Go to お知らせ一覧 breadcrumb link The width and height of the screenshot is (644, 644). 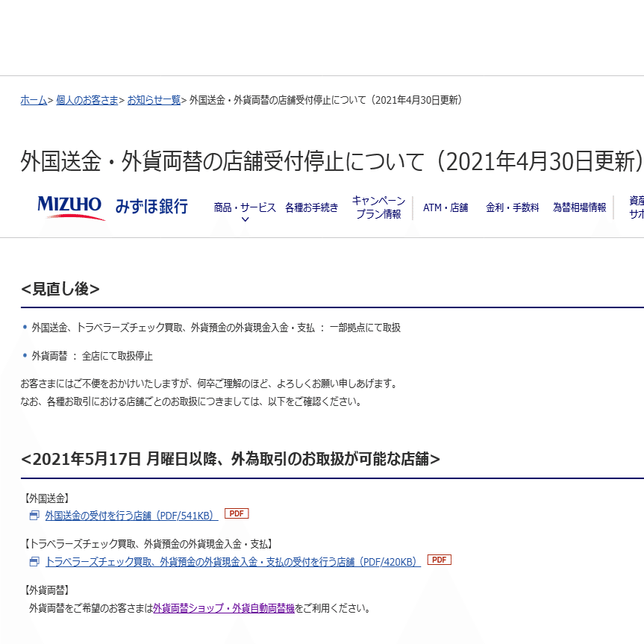point(154,100)
